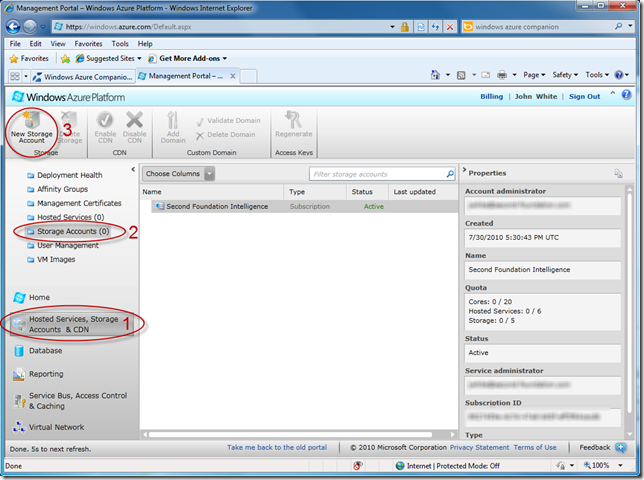Select Management Certificates in tree
This screenshot has height=480, width=644.
click(x=74, y=203)
